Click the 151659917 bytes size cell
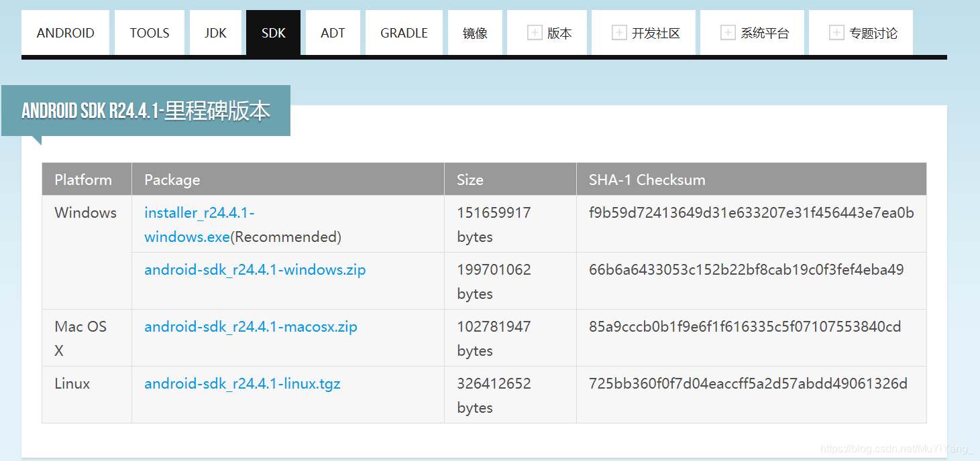This screenshot has width=980, height=461. tap(510, 224)
